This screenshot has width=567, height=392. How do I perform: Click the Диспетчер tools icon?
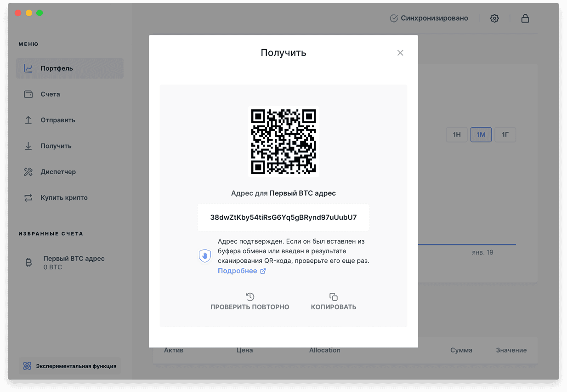pyautogui.click(x=28, y=172)
